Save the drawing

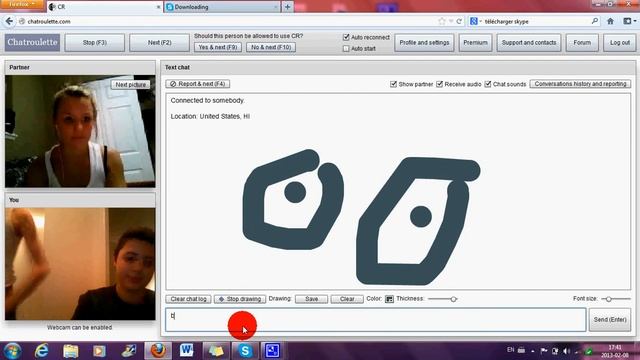(311, 299)
